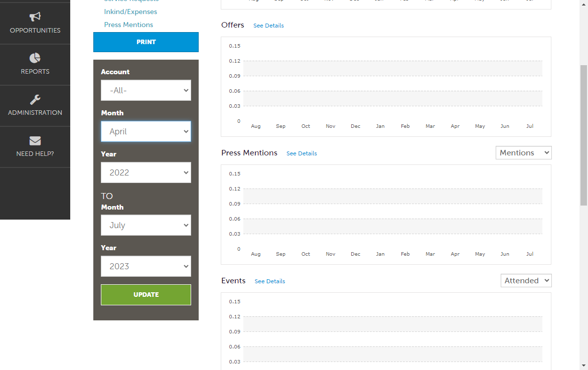Screen dimensions: 588x370
Task: Open Administration wrench icon
Action: (35, 99)
